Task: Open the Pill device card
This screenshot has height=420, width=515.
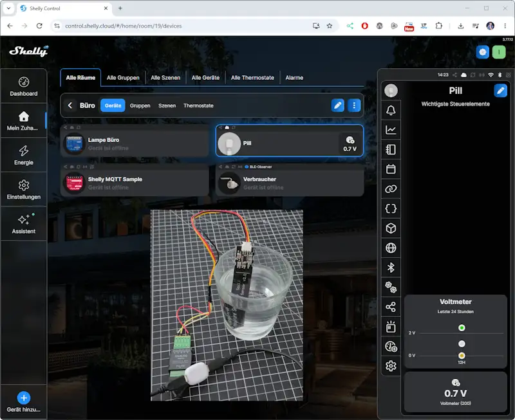Action: [289, 140]
